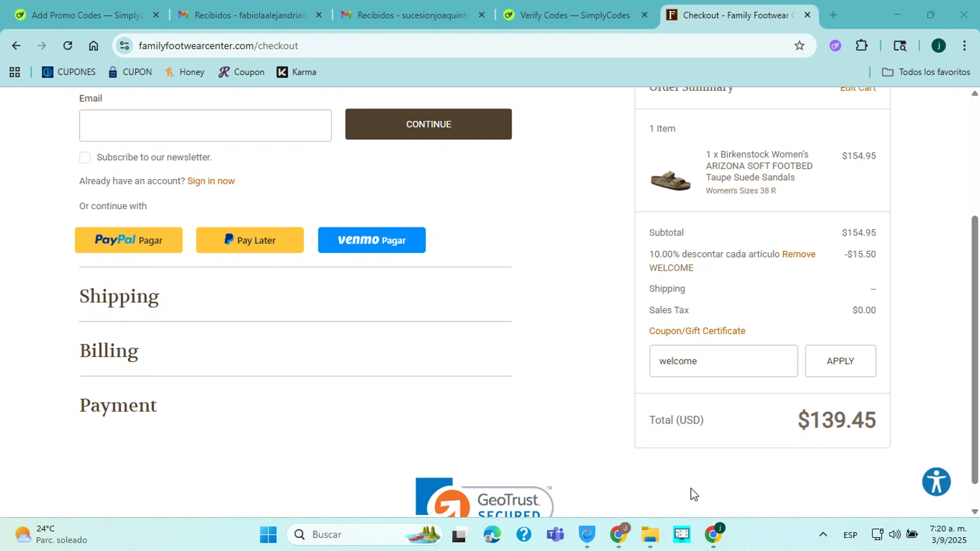The height and width of the screenshot is (551, 980).
Task: Bookmark this page with the star icon
Action: 799,46
